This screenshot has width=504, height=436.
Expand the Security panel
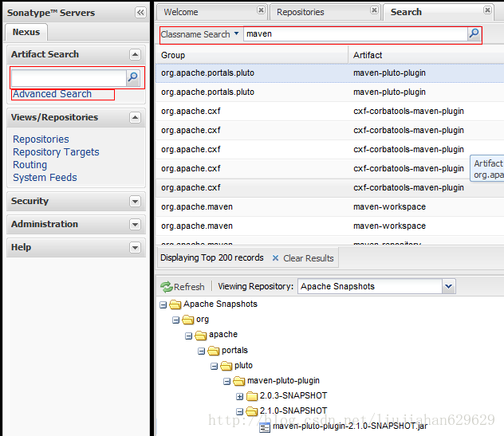click(x=135, y=202)
